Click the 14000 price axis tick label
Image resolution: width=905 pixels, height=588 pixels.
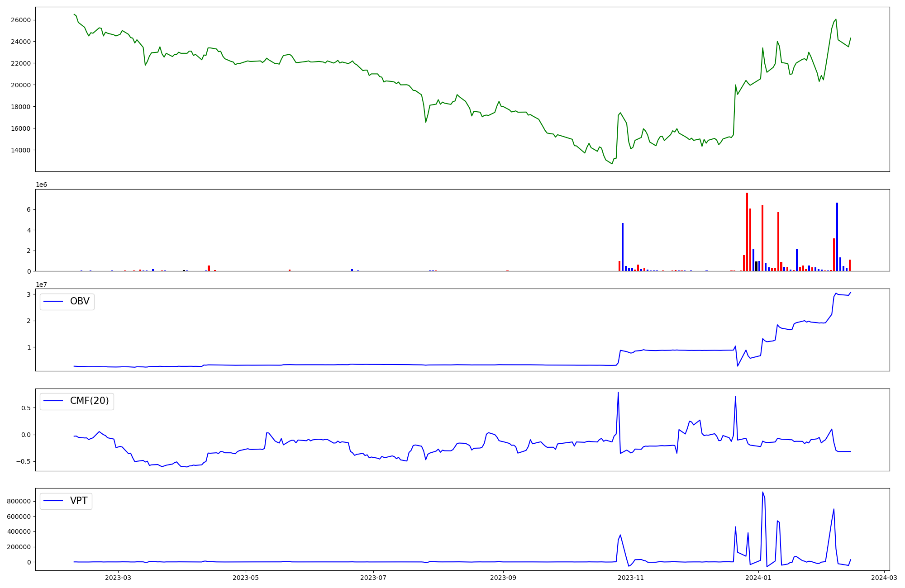tap(21, 150)
